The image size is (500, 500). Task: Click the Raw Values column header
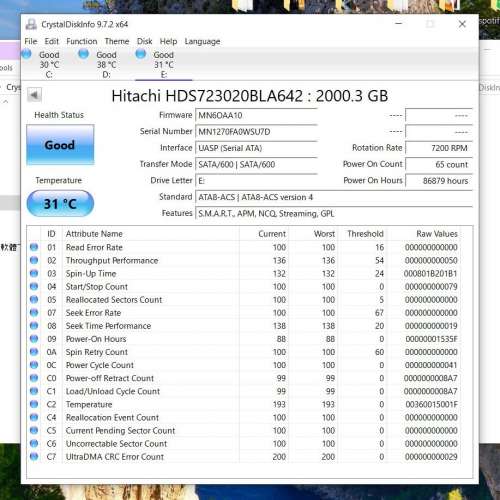tap(424, 234)
